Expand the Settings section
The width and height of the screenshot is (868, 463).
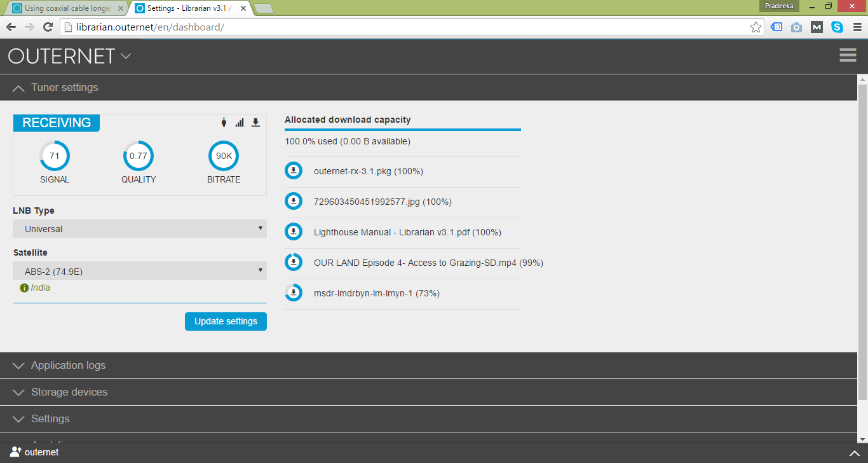point(428,418)
